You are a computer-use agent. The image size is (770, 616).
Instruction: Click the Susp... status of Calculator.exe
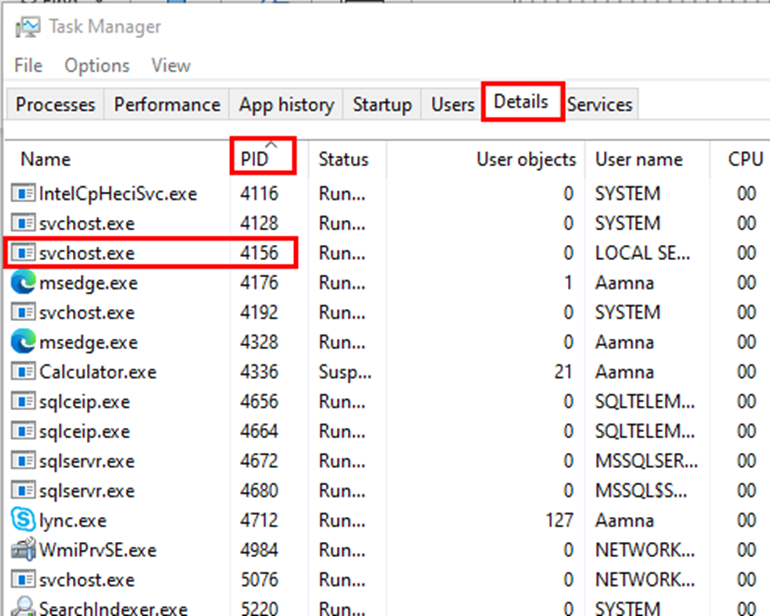click(345, 372)
